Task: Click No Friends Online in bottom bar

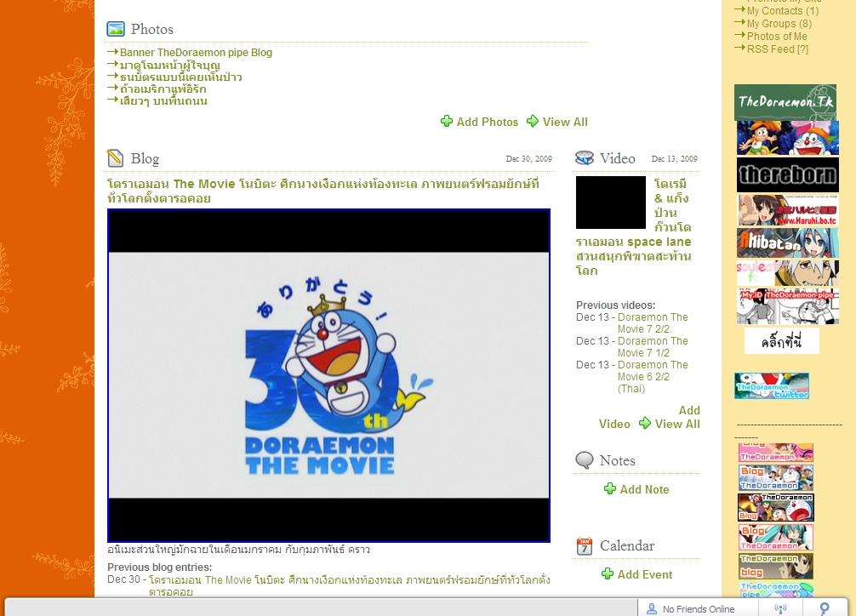Action: click(x=699, y=609)
